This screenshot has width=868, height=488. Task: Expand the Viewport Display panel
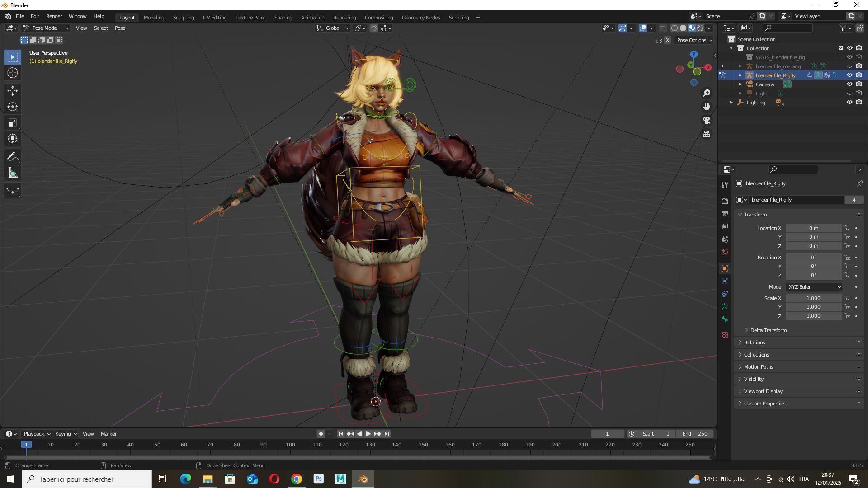click(x=763, y=391)
